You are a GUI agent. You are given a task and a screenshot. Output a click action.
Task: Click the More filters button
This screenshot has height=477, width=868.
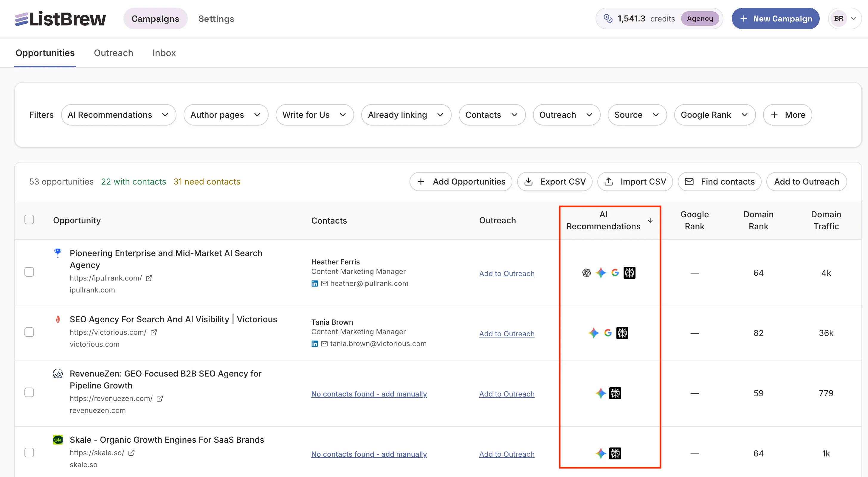[788, 115]
